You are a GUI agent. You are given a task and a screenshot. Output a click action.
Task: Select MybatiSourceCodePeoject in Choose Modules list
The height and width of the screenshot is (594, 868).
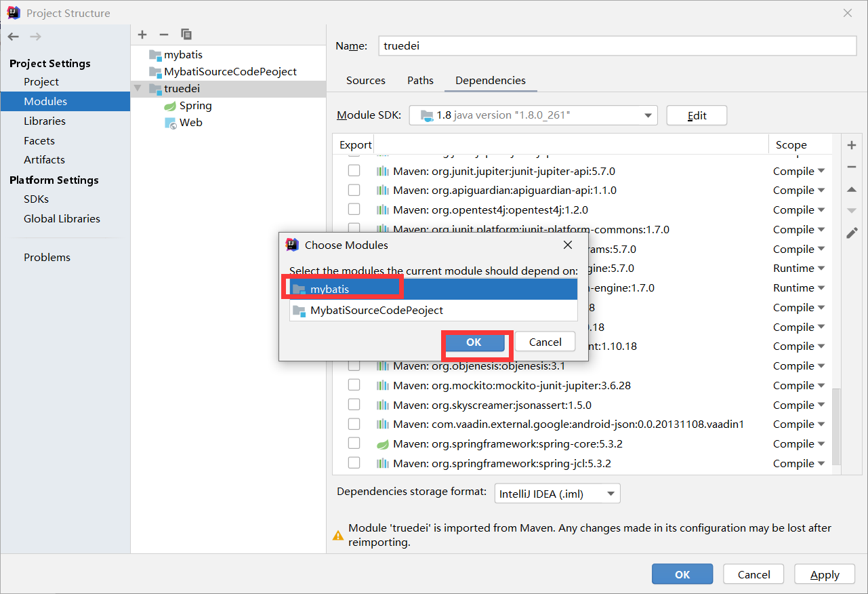pyautogui.click(x=434, y=311)
